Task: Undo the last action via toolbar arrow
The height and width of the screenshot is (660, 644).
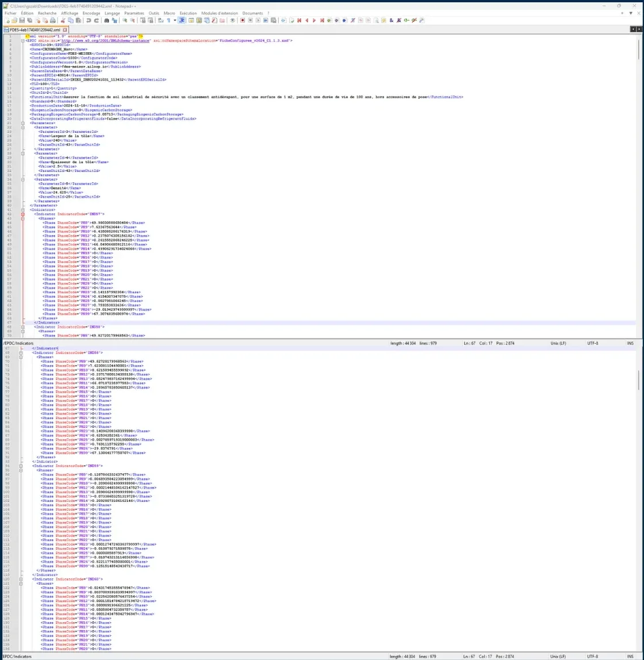Action: pos(89,20)
